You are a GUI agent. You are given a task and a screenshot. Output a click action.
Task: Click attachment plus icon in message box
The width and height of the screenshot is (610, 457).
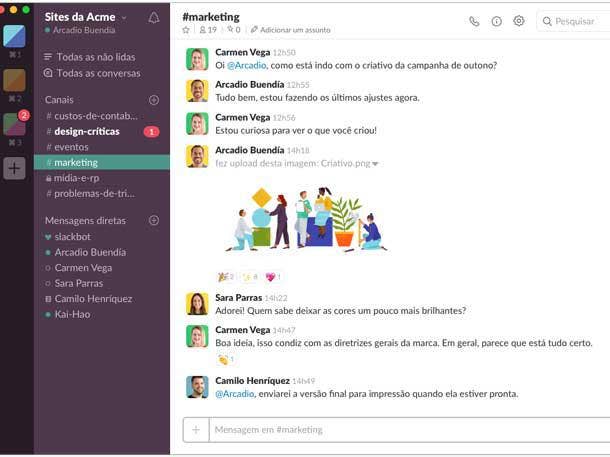click(195, 430)
